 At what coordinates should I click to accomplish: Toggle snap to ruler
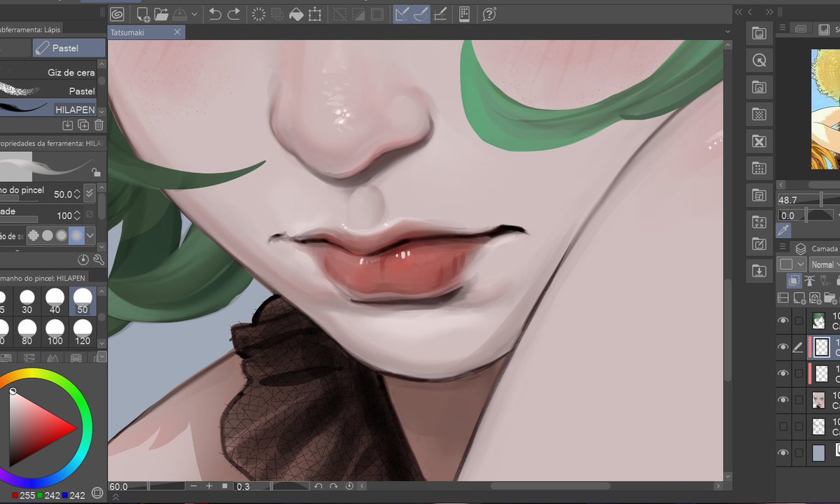coord(402,14)
